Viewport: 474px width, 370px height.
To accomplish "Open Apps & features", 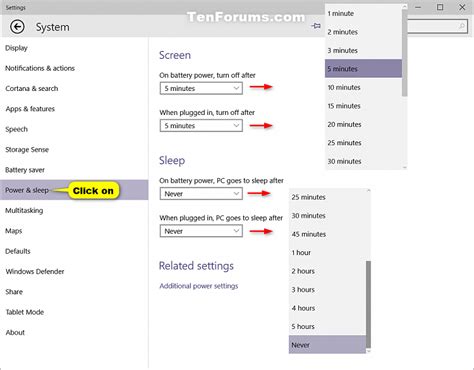I will [30, 109].
